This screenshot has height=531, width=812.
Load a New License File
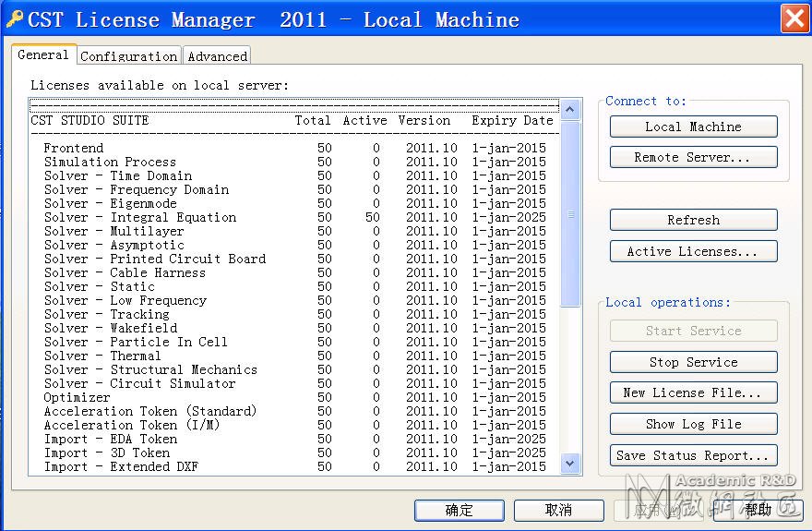(693, 392)
